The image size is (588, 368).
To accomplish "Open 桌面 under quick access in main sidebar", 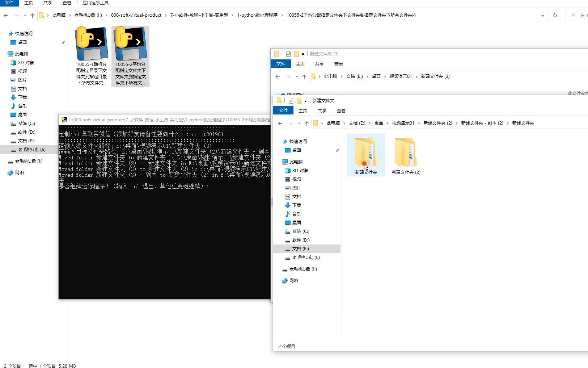I will tap(22, 42).
